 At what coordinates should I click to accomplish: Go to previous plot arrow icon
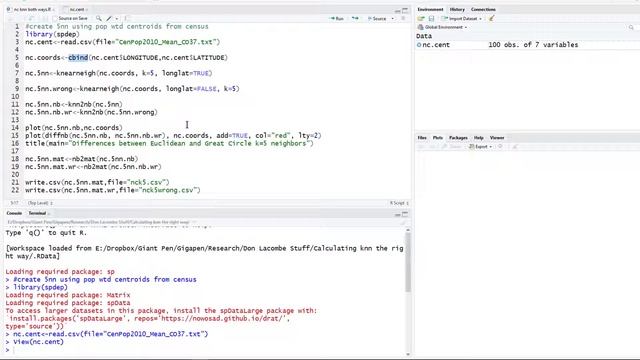(x=421, y=147)
